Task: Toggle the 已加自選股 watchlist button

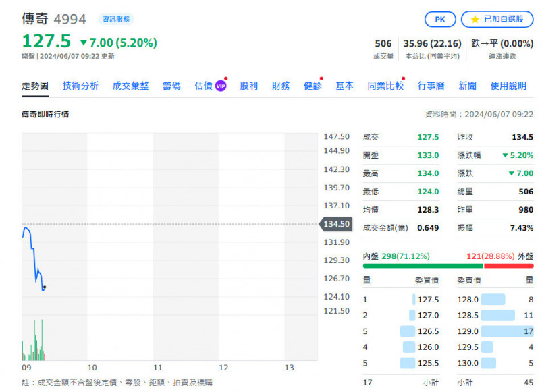Action: pos(497,20)
